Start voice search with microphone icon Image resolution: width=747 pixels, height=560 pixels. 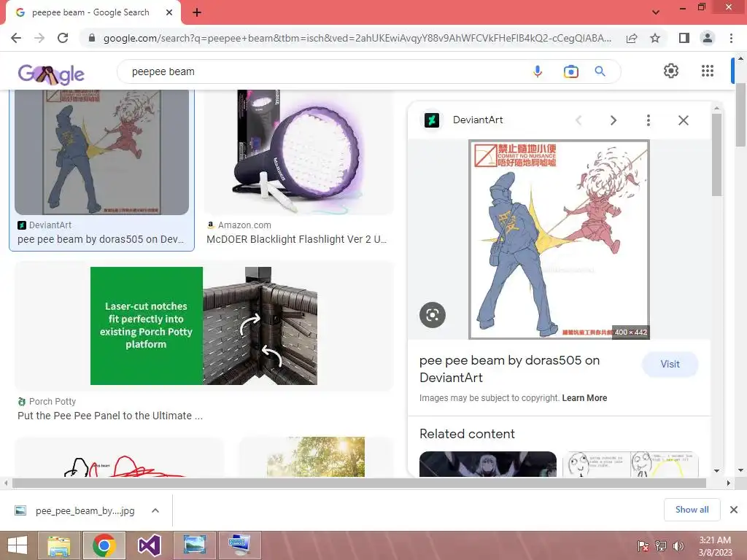[538, 71]
